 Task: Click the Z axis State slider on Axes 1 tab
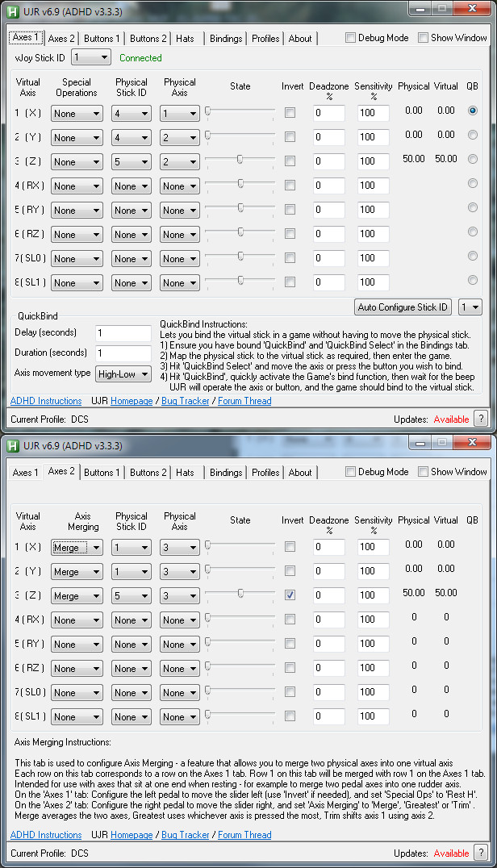point(240,160)
